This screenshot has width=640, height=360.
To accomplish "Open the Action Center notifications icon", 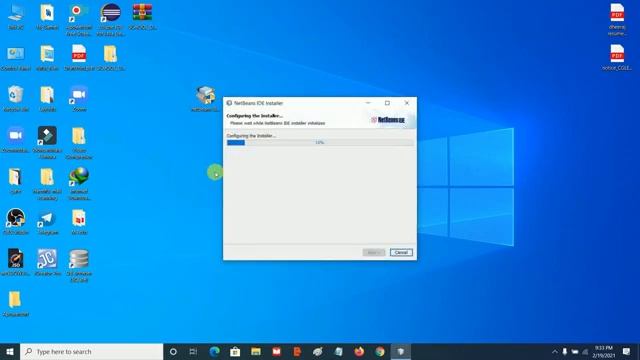I will [x=627, y=351].
